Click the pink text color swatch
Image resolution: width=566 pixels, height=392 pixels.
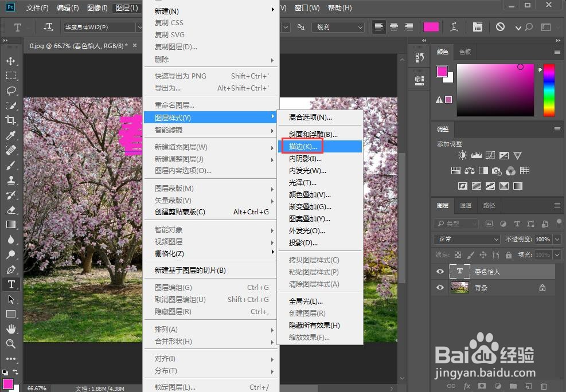pos(431,26)
